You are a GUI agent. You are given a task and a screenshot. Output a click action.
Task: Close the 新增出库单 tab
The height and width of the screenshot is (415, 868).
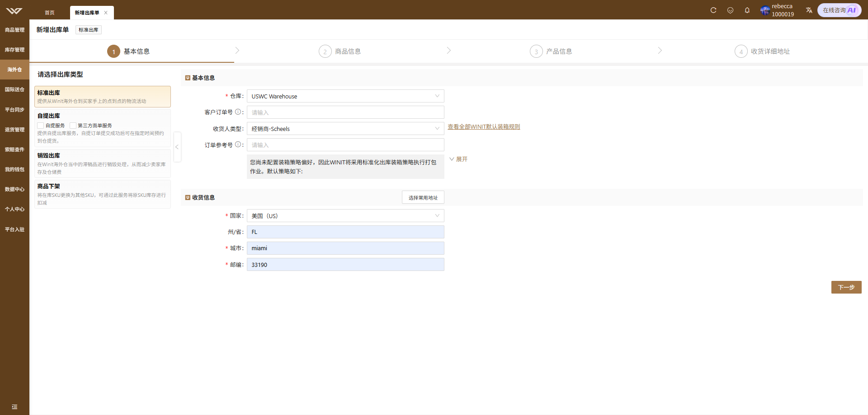[106, 13]
